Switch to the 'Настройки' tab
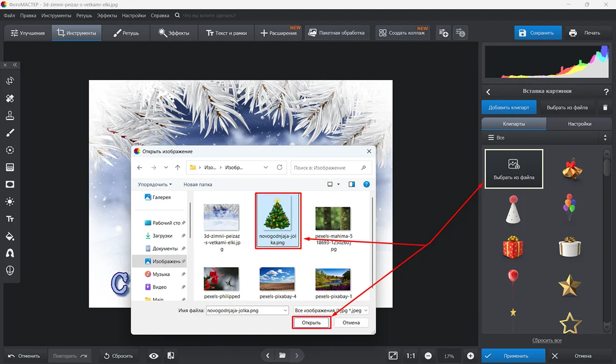This screenshot has width=616, height=364. (x=579, y=124)
